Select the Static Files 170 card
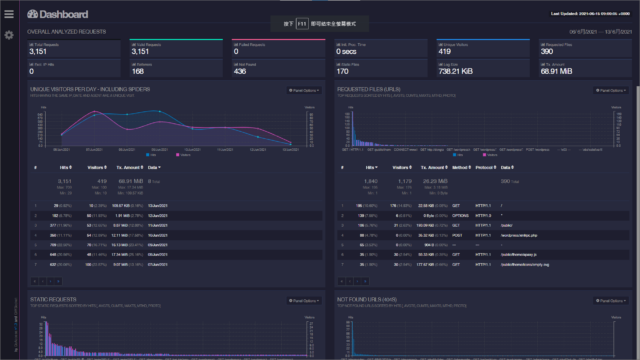The width and height of the screenshot is (640, 360). (381, 68)
